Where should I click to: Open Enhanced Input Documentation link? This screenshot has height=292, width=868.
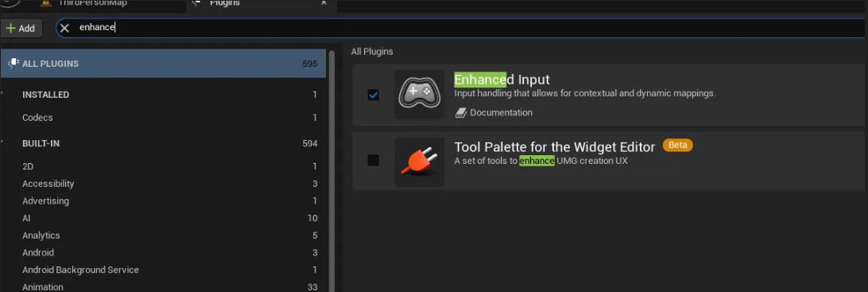click(501, 112)
